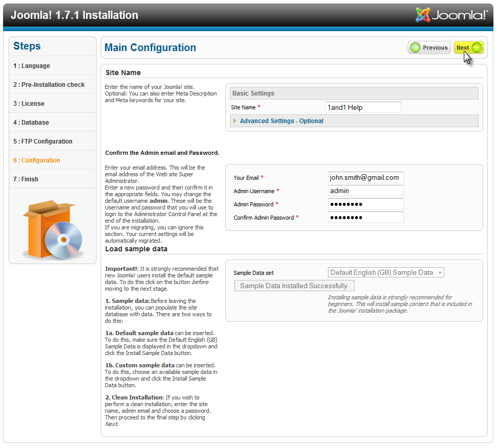497x448 pixels.
Task: Open step 5: FTP Configuration
Action: pyautogui.click(x=43, y=142)
